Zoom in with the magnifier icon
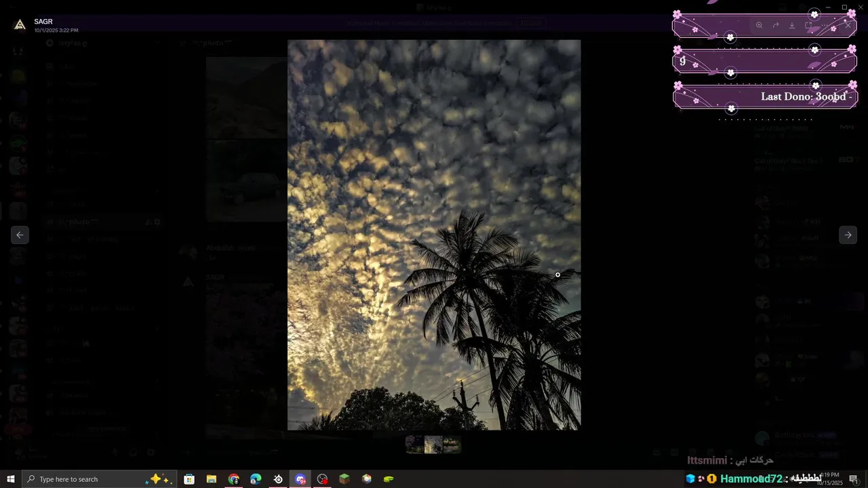Viewport: 868px width, 488px height. point(759,25)
